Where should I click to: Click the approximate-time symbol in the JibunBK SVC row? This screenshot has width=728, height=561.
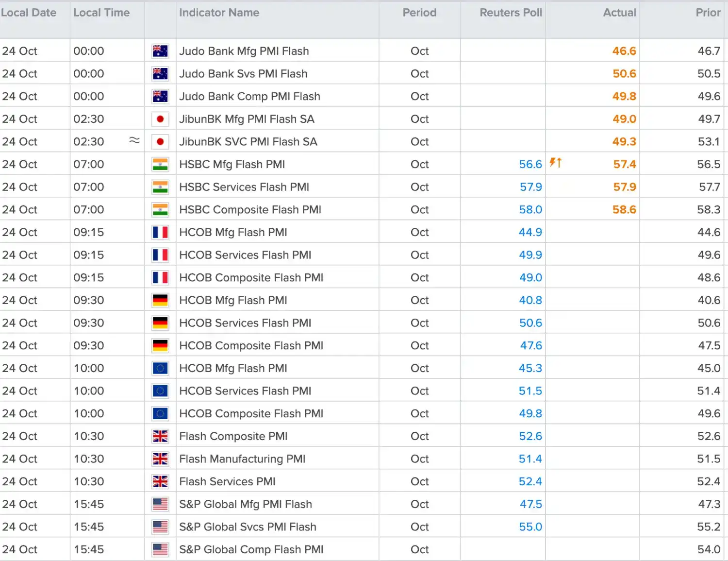coord(134,140)
